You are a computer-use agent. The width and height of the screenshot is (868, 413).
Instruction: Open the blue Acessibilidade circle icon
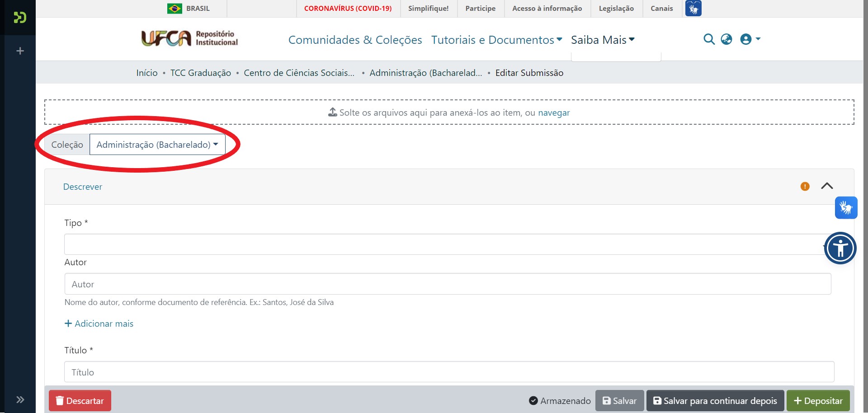pyautogui.click(x=840, y=248)
